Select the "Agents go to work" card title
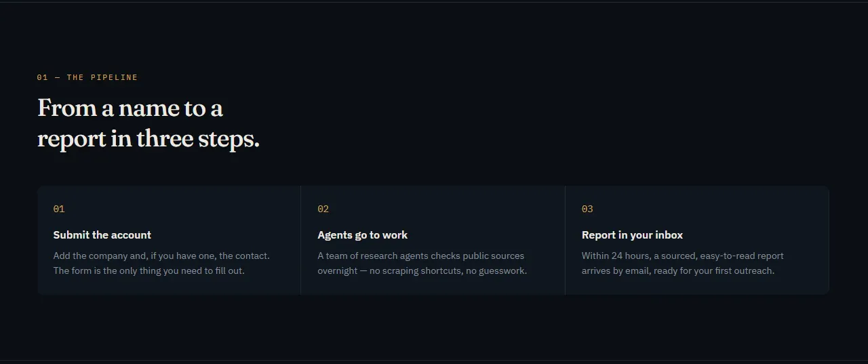 coord(363,235)
